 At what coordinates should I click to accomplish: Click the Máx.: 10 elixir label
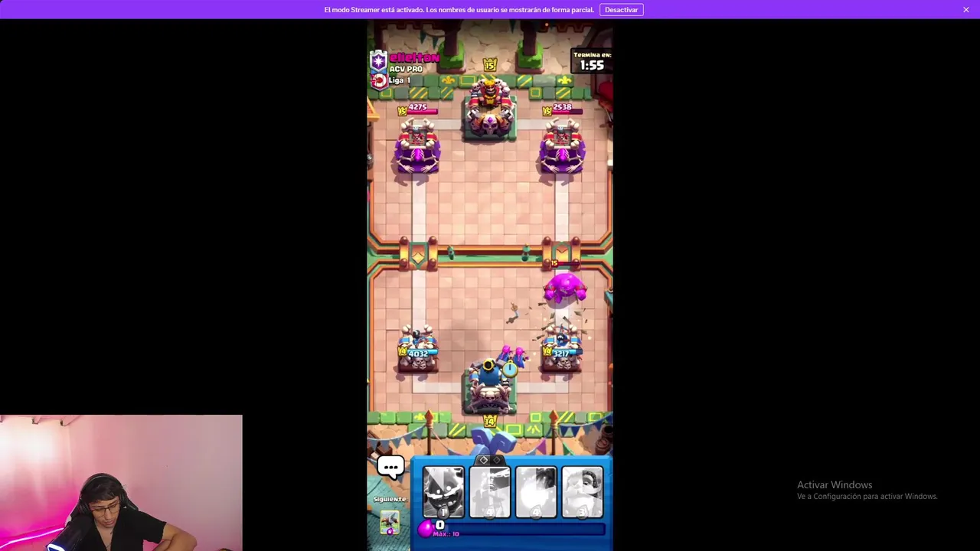click(446, 534)
